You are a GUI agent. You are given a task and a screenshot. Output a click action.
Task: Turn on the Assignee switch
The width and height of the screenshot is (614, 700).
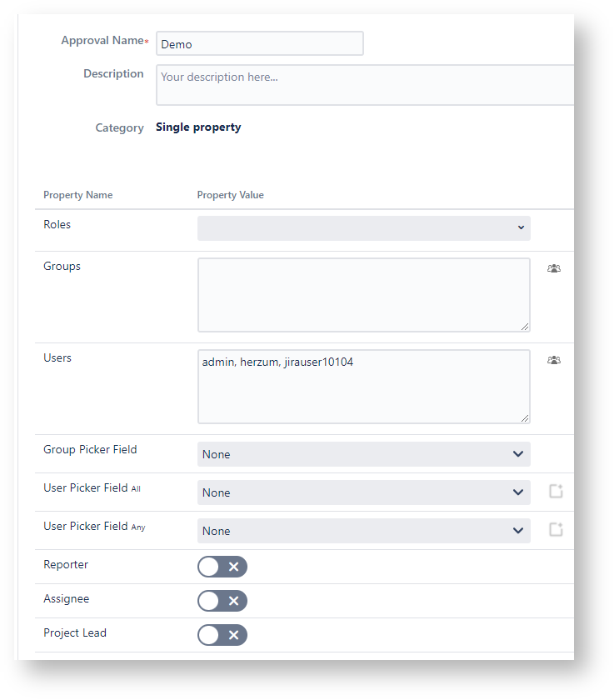point(222,601)
